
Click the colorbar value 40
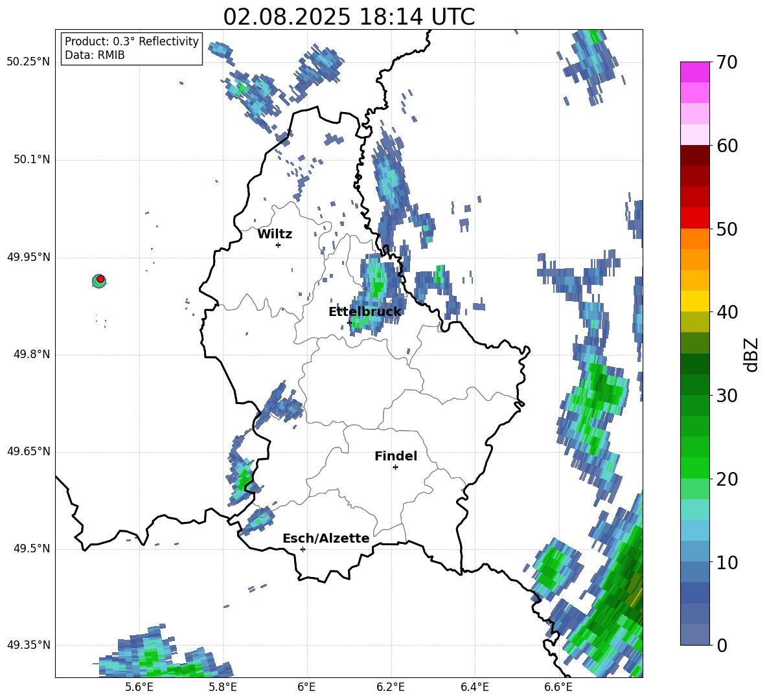click(727, 312)
